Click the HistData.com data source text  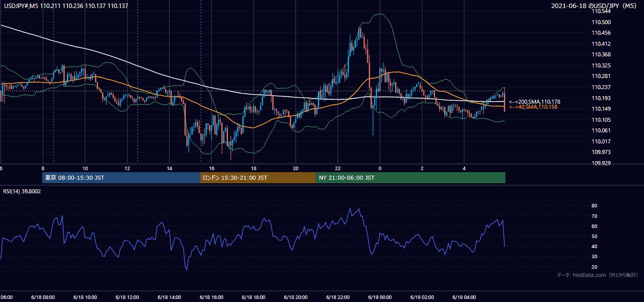pyautogui.click(x=597, y=275)
